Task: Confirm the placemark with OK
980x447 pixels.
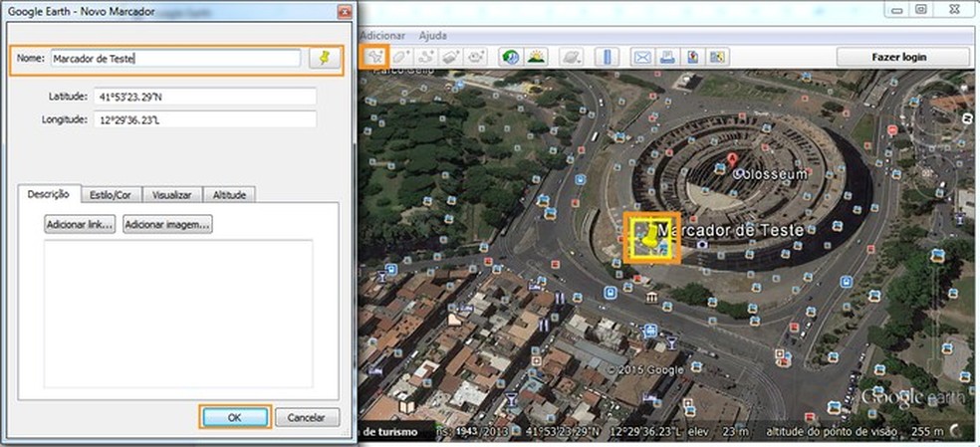Action: pos(234,417)
